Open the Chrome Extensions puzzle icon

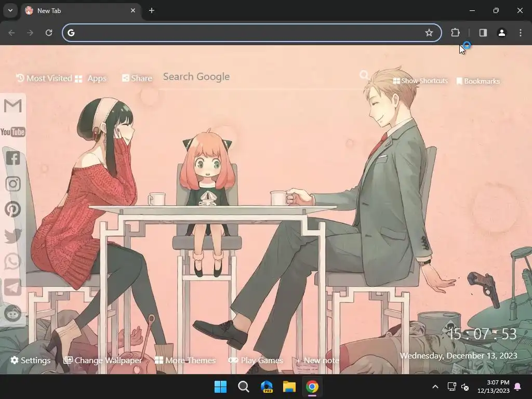455,33
